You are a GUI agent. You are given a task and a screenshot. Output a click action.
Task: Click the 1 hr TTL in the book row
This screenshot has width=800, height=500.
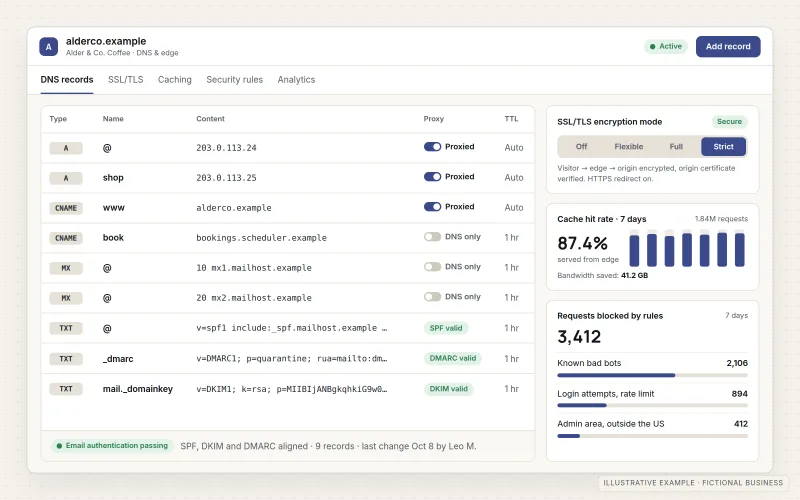tap(511, 237)
